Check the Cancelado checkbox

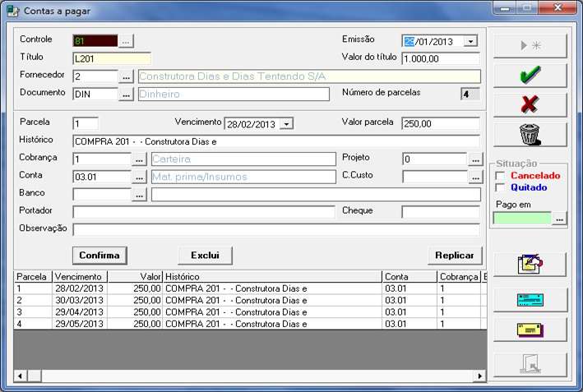click(500, 176)
